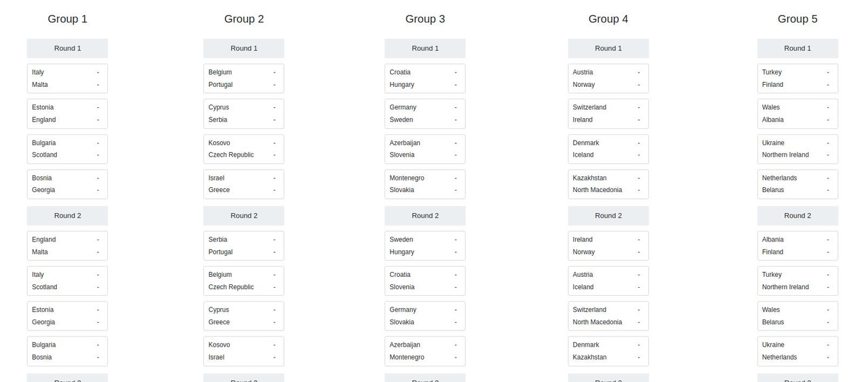
Task: Open the Turkey vs Finland match
Action: [x=797, y=78]
